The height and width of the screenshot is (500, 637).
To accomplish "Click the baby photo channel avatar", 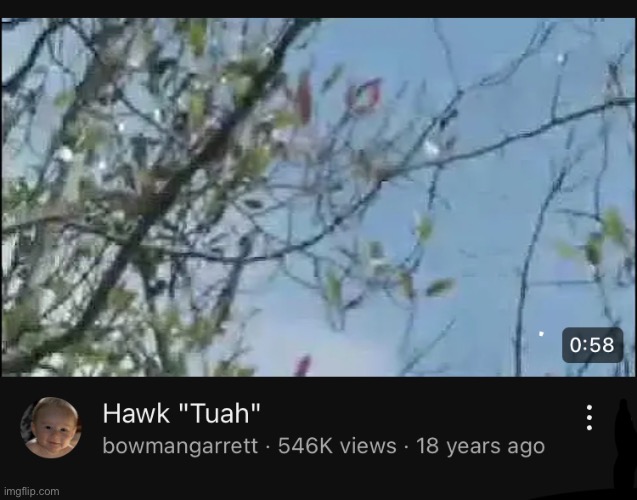I will [51, 428].
